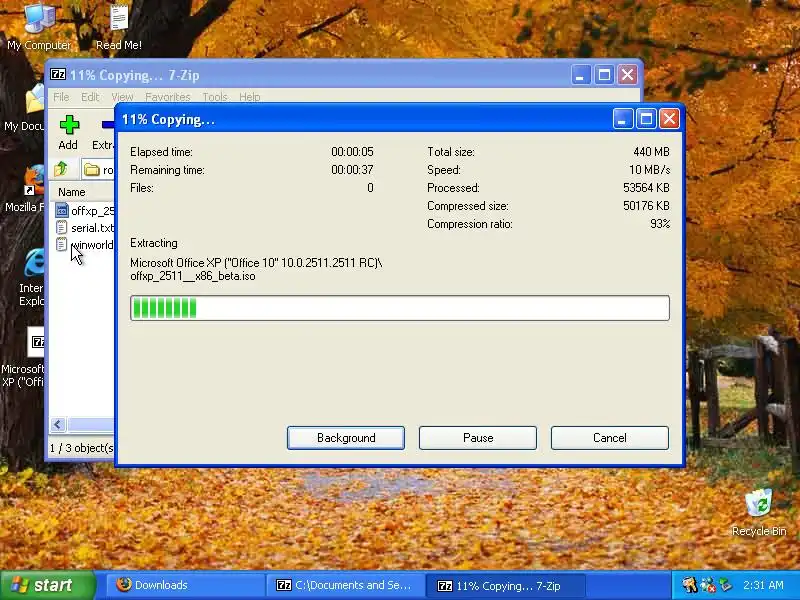This screenshot has width=800, height=600.
Task: Click the Processed value 53564 KB
Action: point(646,188)
